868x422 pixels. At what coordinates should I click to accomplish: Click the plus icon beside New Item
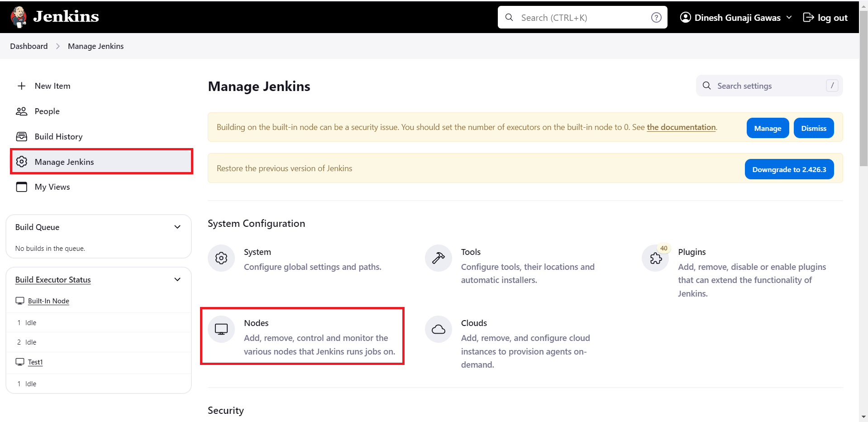click(21, 86)
